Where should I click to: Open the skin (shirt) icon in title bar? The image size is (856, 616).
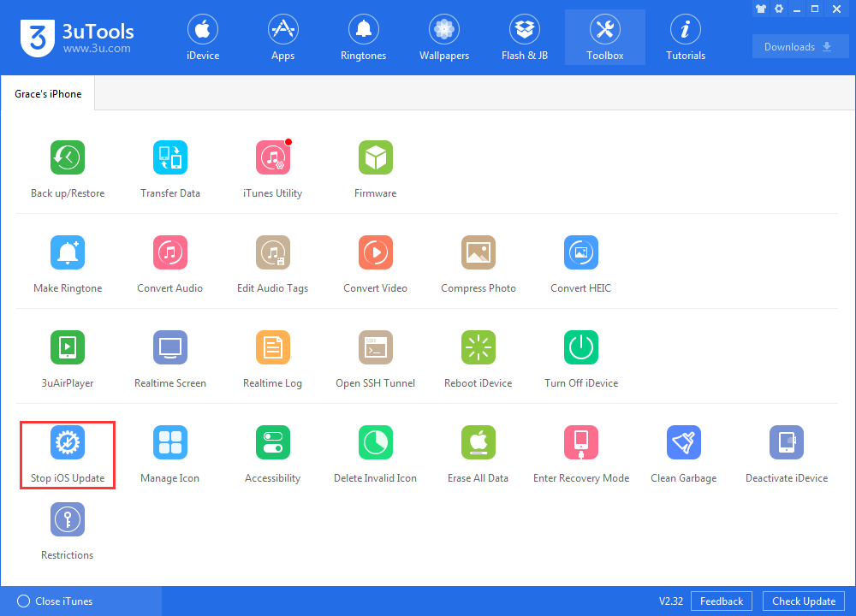[761, 9]
